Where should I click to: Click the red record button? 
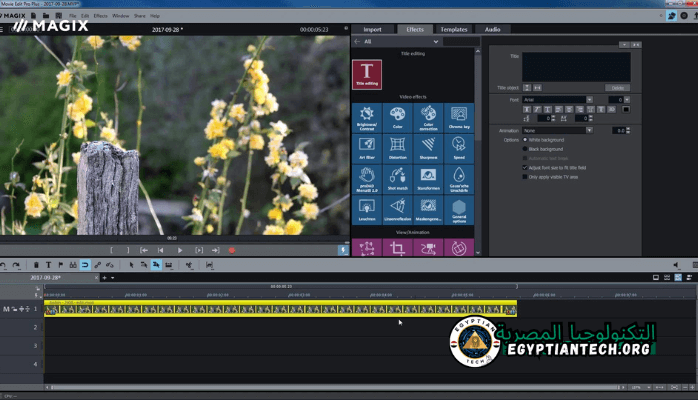231,251
